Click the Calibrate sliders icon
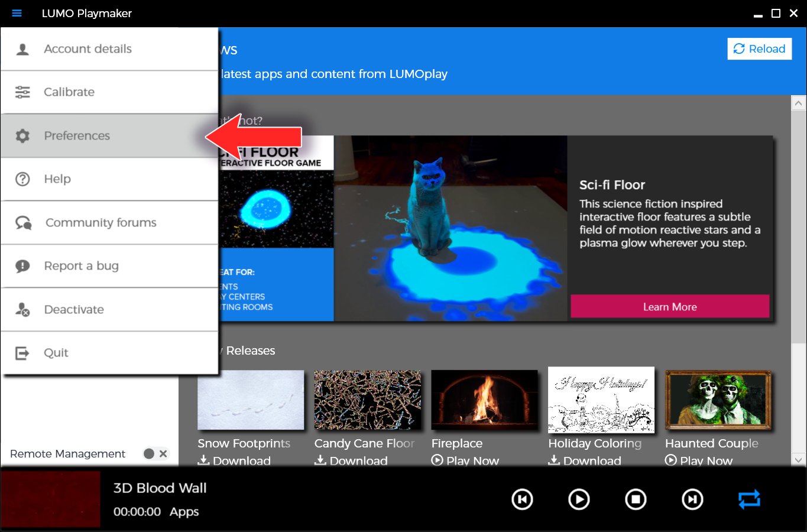The image size is (807, 532). [x=22, y=92]
